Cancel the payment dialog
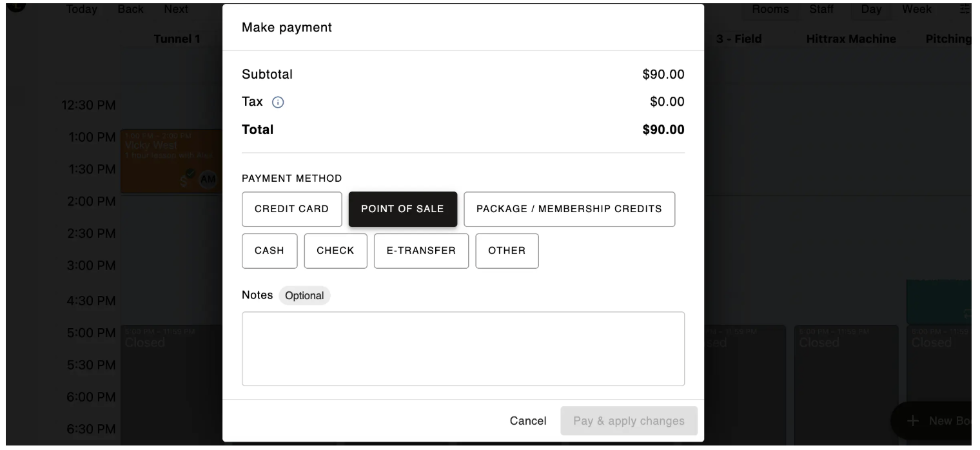 click(528, 421)
